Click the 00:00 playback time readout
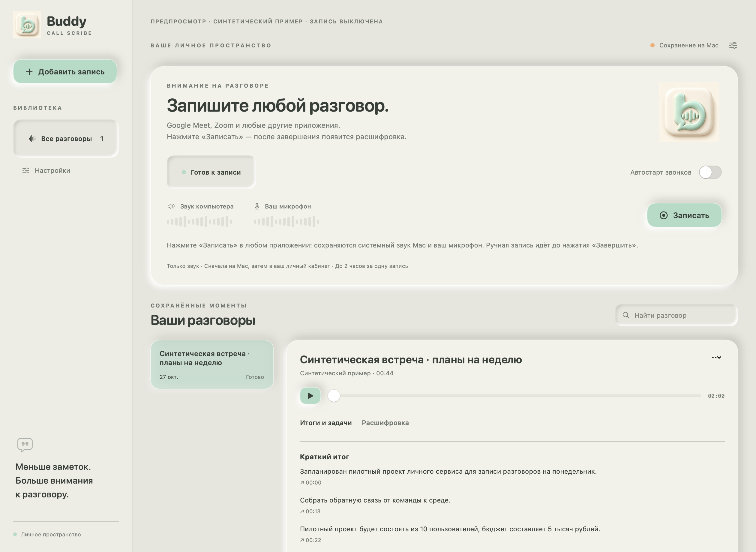Screen dimensions: 756x552 [x=716, y=396]
